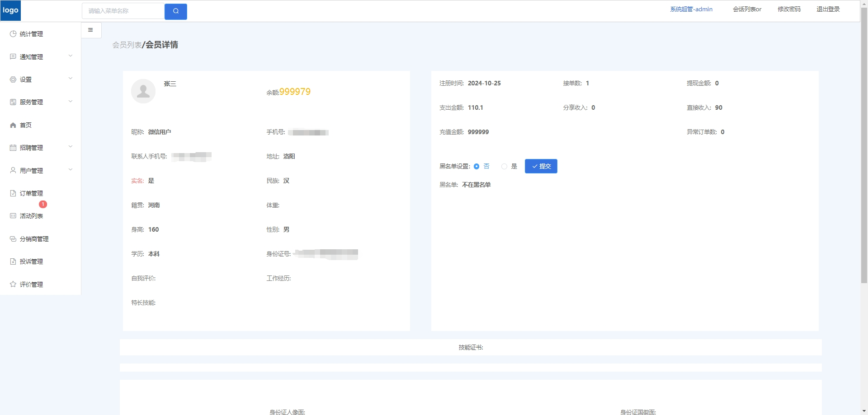Click the red notification badge on 订单管理
This screenshot has width=868, height=415.
coord(43,204)
